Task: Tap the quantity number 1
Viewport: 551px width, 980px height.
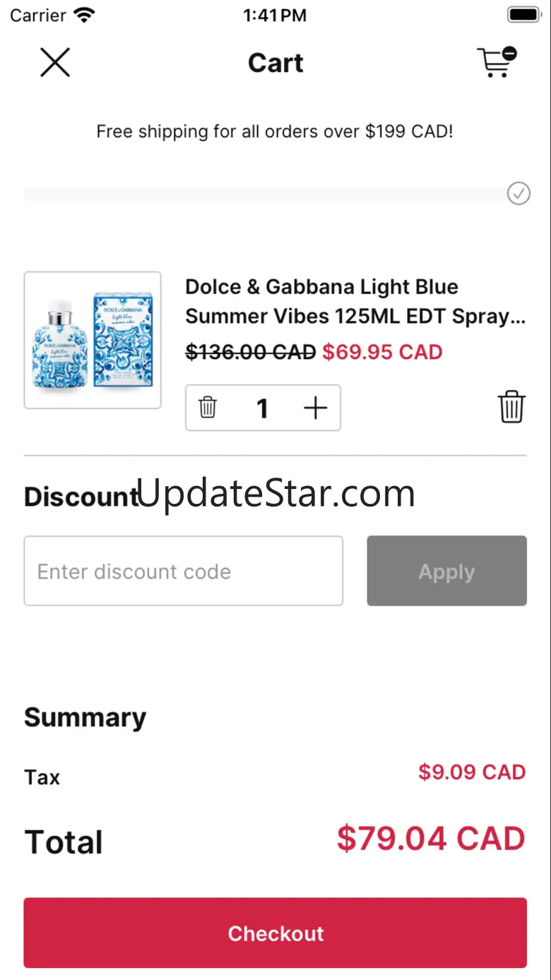Action: click(x=262, y=408)
